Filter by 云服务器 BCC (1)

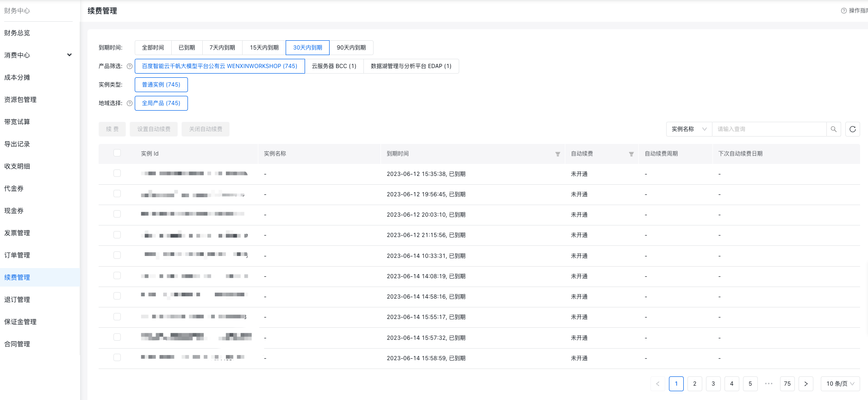334,66
